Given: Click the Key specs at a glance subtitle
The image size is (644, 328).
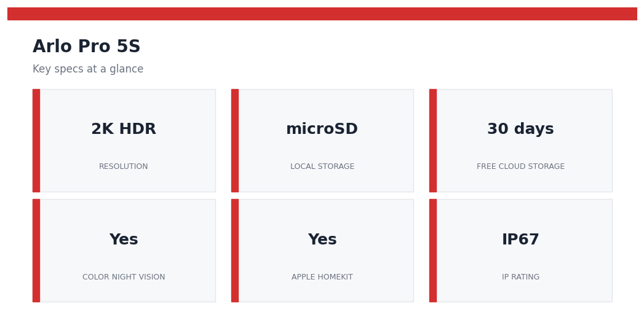Looking at the screenshot, I should tap(88, 69).
